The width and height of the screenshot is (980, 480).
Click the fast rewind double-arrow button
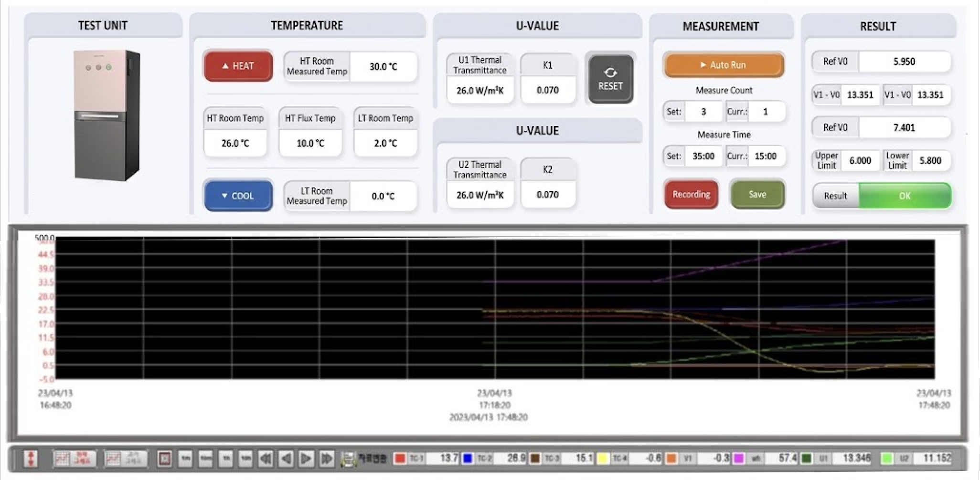coord(266,459)
